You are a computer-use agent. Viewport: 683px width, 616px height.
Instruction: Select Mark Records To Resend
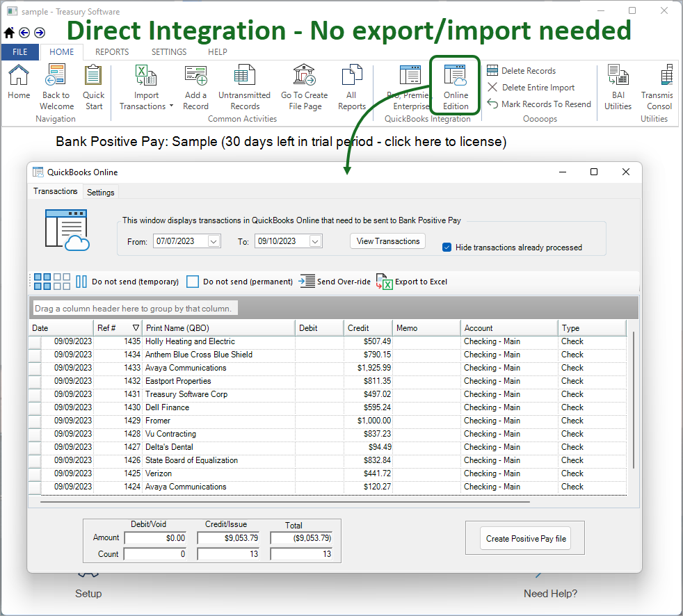[x=539, y=104]
